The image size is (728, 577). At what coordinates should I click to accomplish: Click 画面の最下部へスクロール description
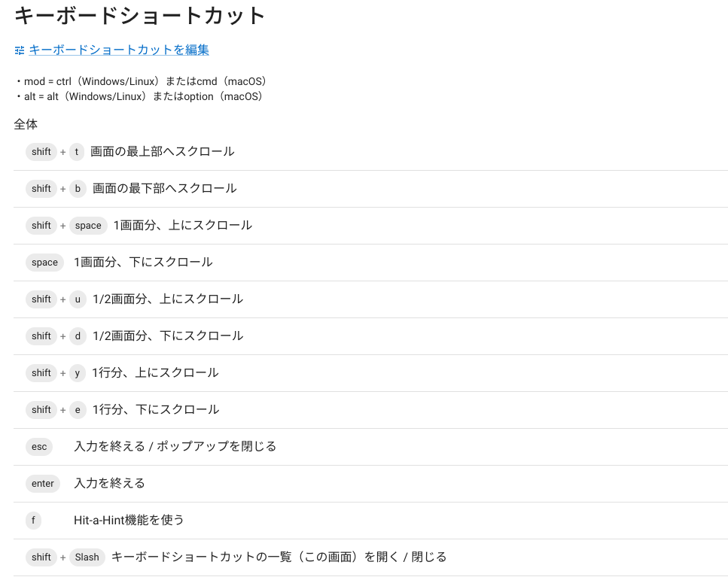[x=164, y=188]
